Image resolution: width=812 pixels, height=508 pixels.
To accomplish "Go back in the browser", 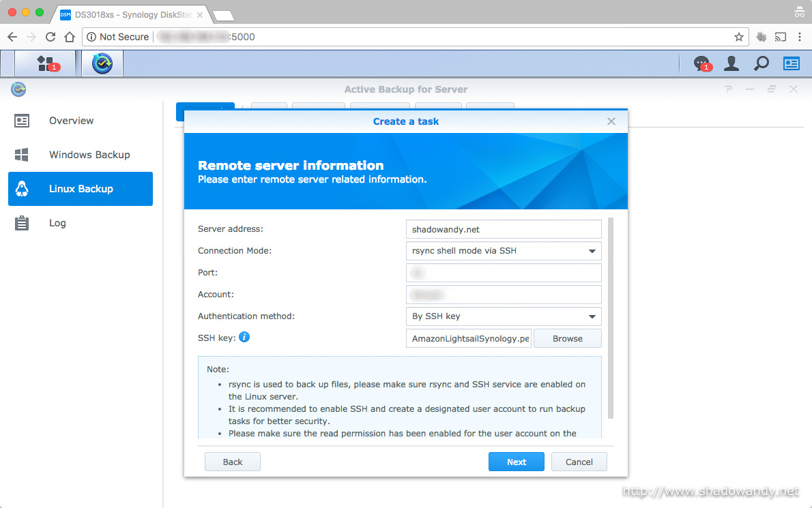I will tap(12, 37).
